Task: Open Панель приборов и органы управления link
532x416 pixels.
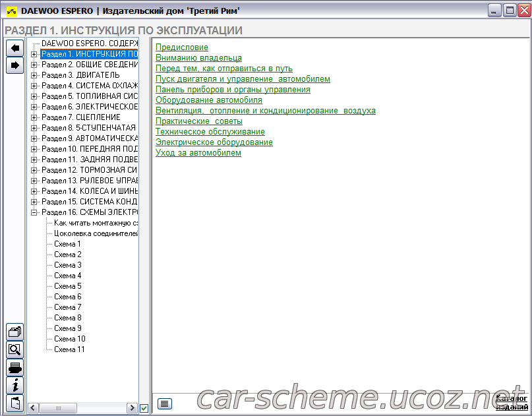Action: [233, 90]
